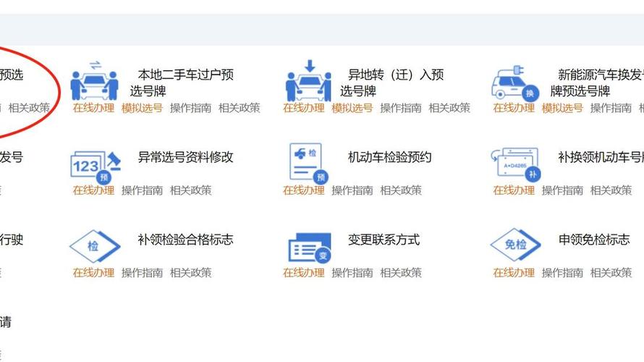Click the 异常选号资料修改 123 icon

tap(96, 167)
